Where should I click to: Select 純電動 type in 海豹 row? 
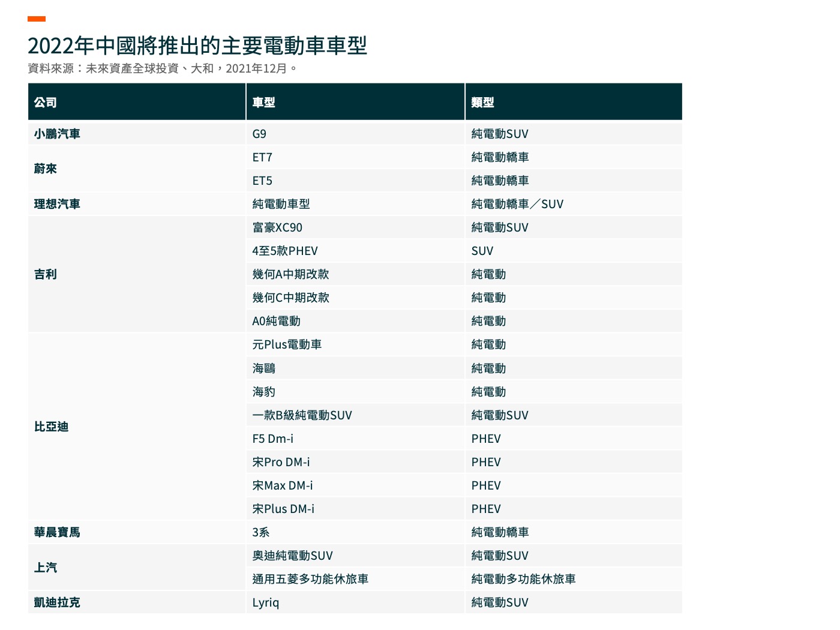pyautogui.click(x=574, y=392)
